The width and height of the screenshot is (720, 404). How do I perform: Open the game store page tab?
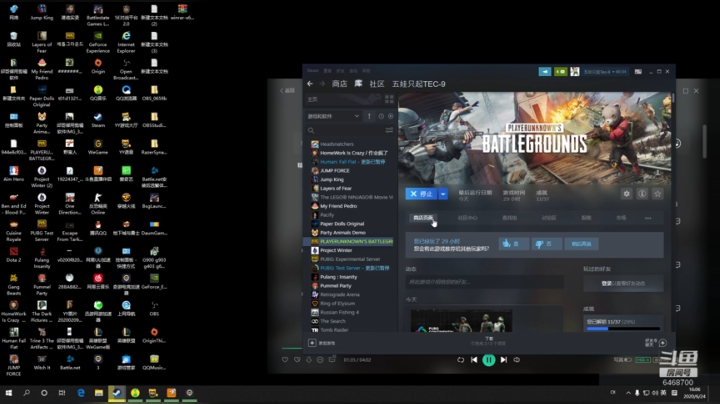tap(423, 218)
